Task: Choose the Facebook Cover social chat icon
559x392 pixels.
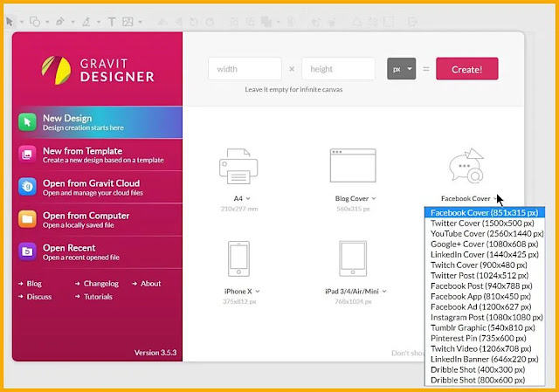Action: coord(466,166)
